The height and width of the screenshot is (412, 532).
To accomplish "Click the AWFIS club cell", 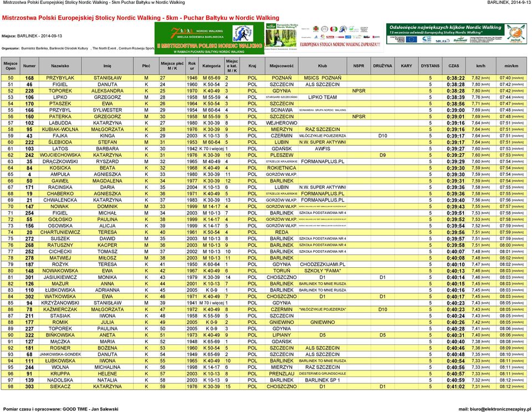I will coord(323,149).
